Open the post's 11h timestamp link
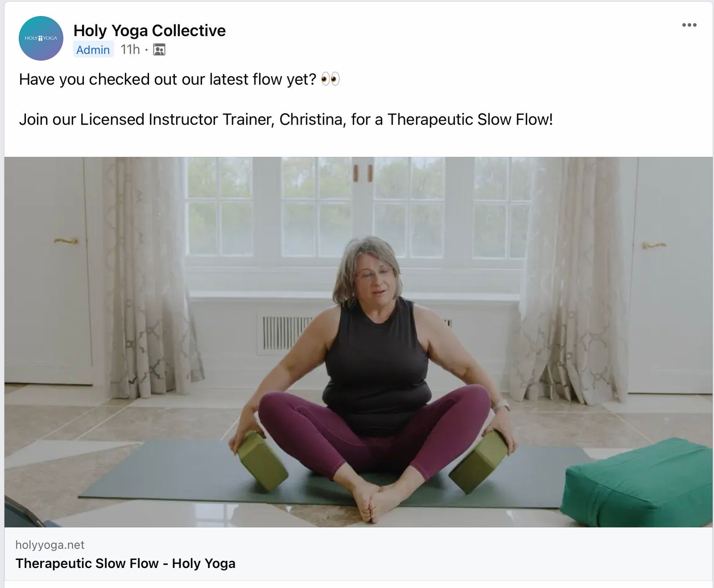714x588 pixels. click(x=130, y=50)
